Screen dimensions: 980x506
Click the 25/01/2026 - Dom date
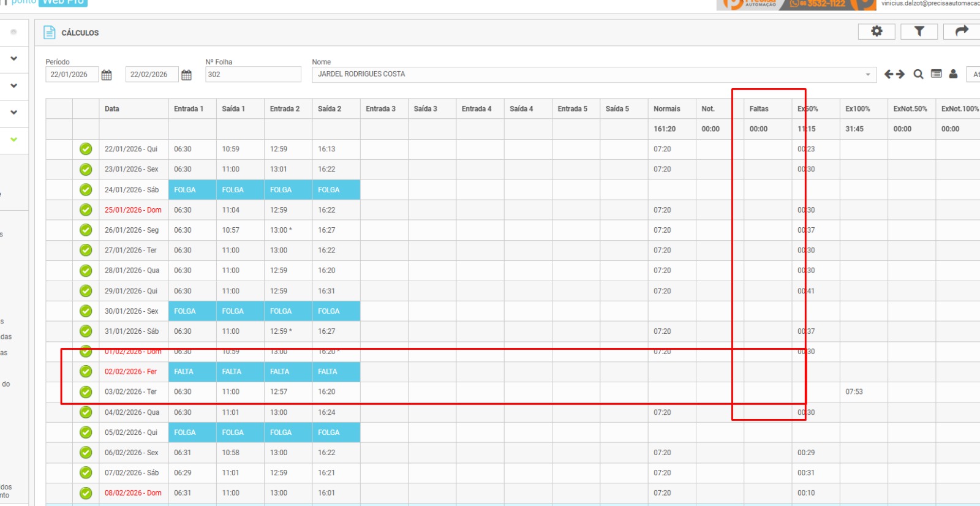click(133, 210)
